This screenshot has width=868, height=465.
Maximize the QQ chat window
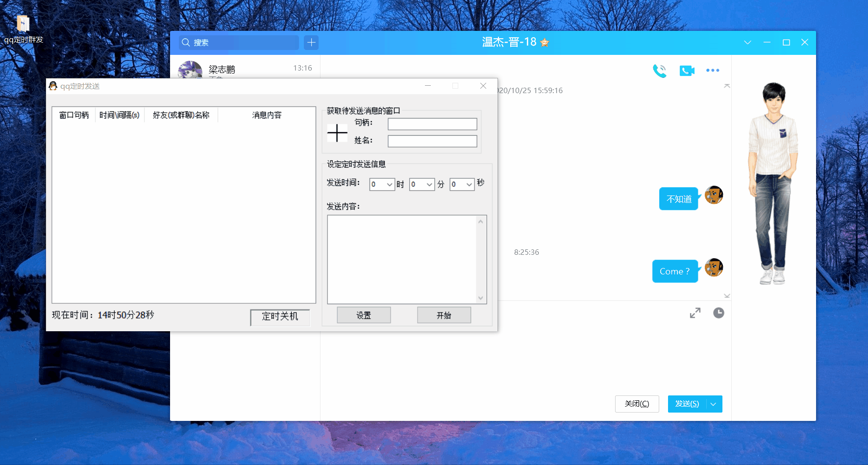[786, 43]
